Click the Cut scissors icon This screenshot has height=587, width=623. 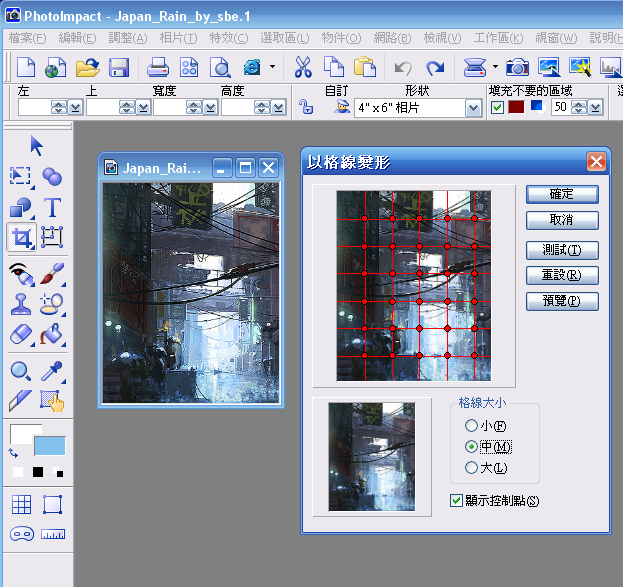[x=303, y=67]
